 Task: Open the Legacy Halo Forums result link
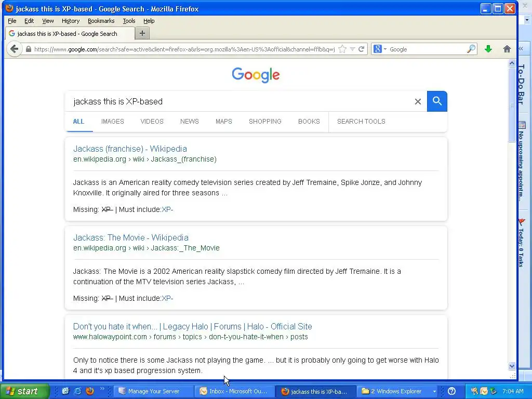point(192,326)
